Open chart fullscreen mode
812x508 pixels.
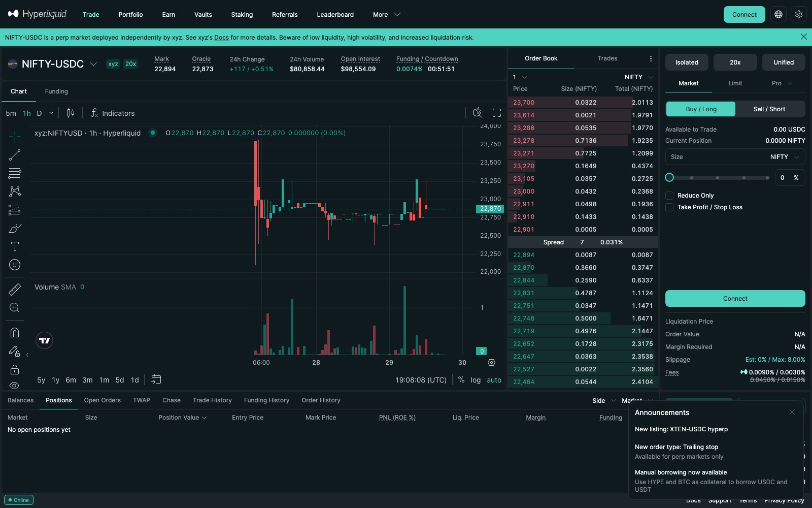click(497, 113)
